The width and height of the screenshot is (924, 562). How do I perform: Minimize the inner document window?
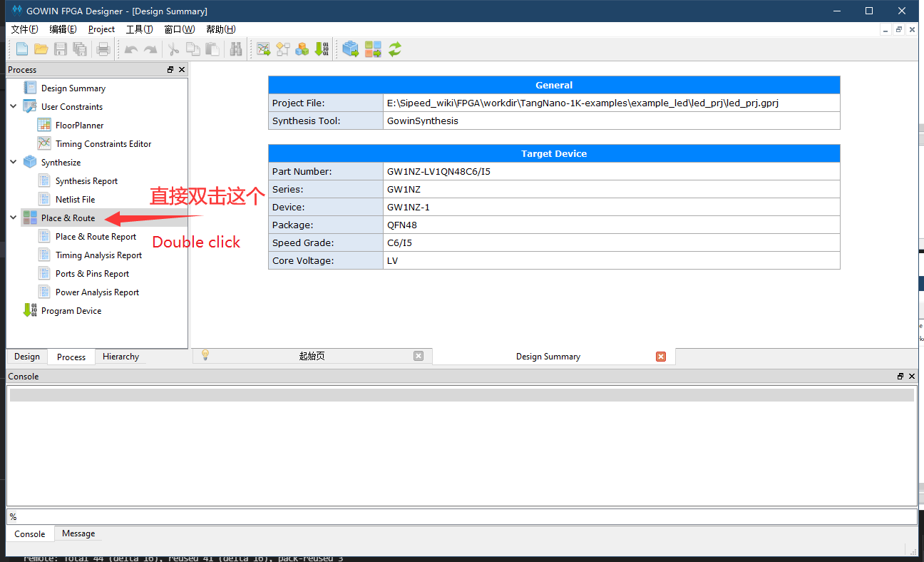[x=885, y=29]
